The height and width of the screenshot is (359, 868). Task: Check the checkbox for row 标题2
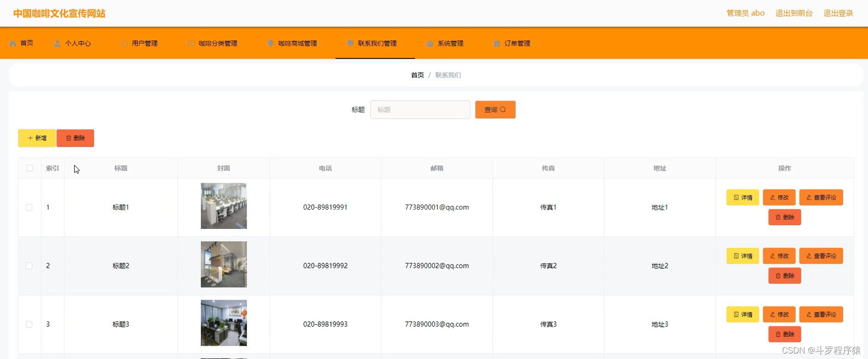click(29, 266)
